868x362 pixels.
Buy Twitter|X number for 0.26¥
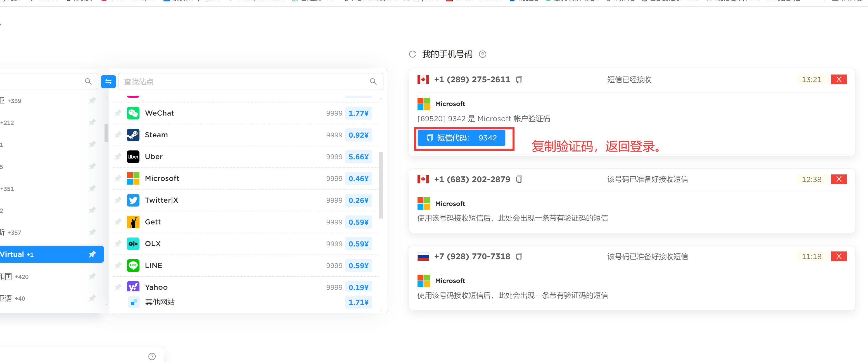click(359, 200)
